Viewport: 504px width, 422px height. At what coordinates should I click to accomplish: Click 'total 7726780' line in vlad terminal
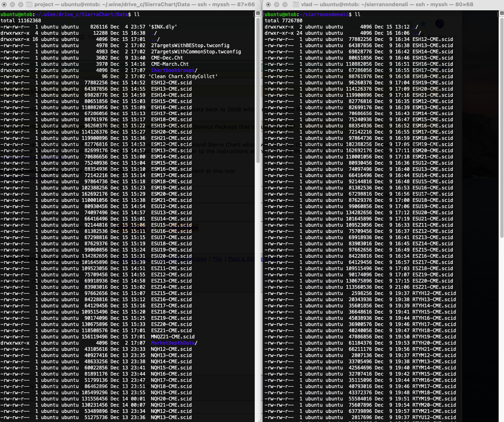pos(284,21)
